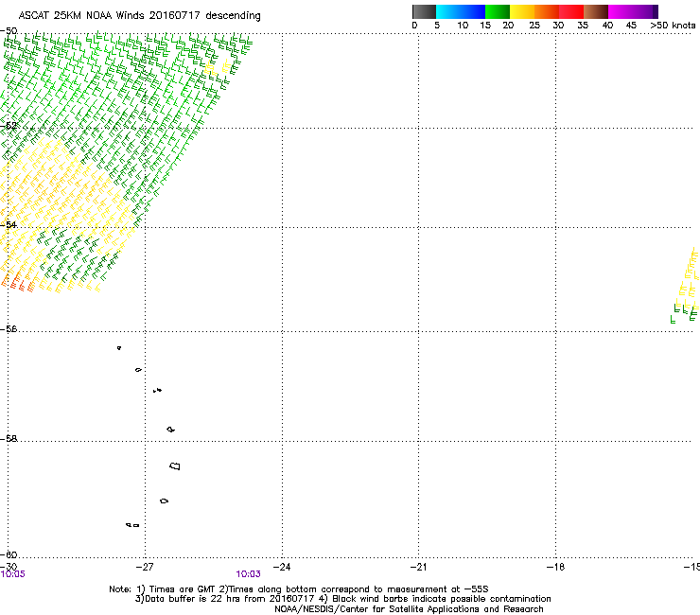
Task: Click the island outline just above -58 latitude
Action: [x=170, y=430]
